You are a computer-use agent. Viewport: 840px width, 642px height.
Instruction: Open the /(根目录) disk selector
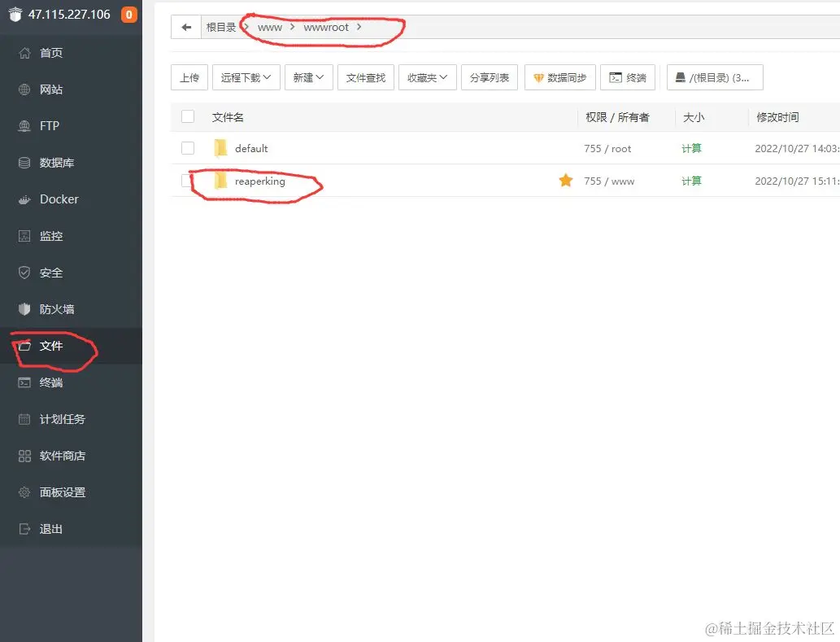716,77
